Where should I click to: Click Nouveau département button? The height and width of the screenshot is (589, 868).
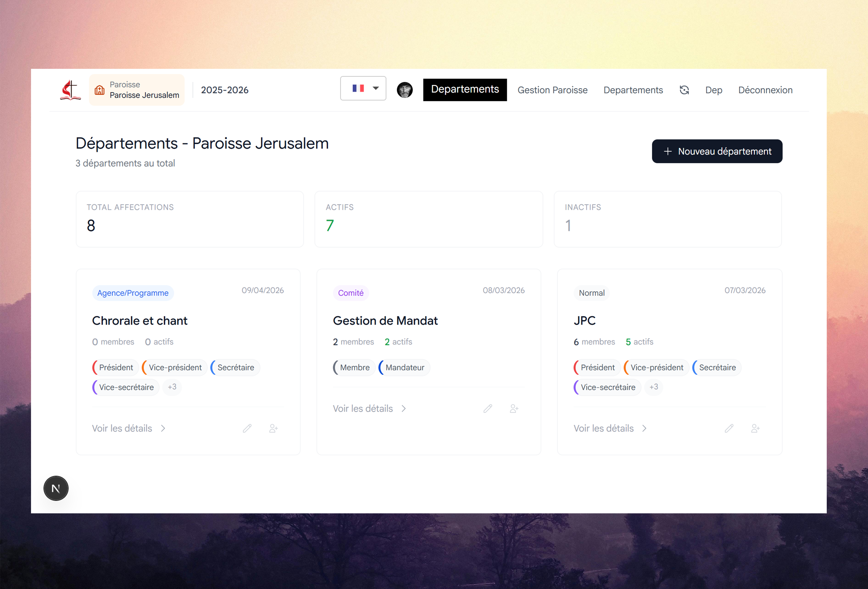tap(717, 151)
